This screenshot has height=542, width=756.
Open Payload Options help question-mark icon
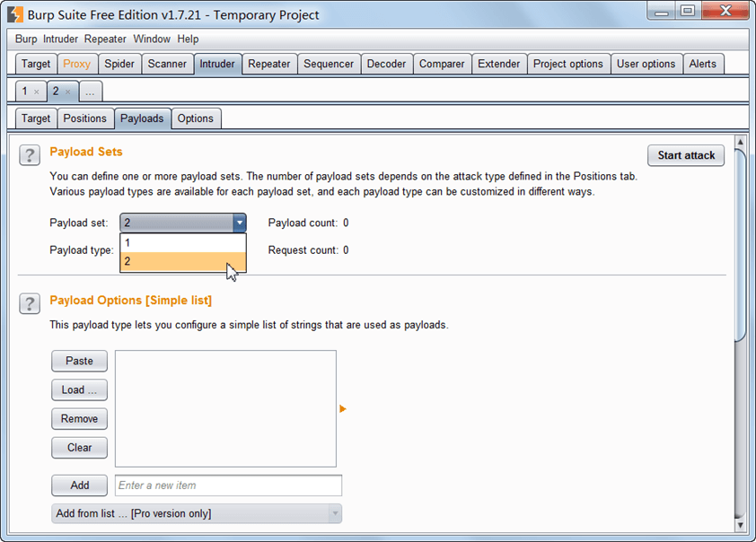coord(30,303)
